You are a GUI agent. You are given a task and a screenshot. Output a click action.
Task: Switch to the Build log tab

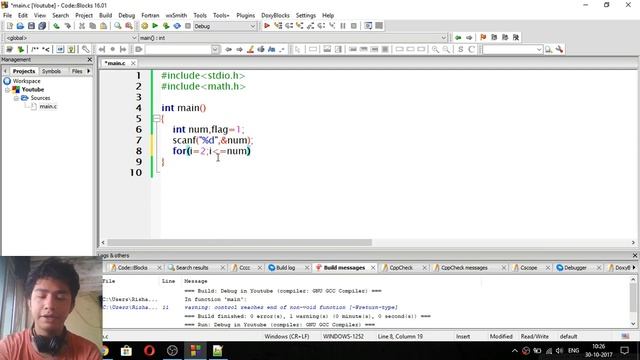(285, 268)
